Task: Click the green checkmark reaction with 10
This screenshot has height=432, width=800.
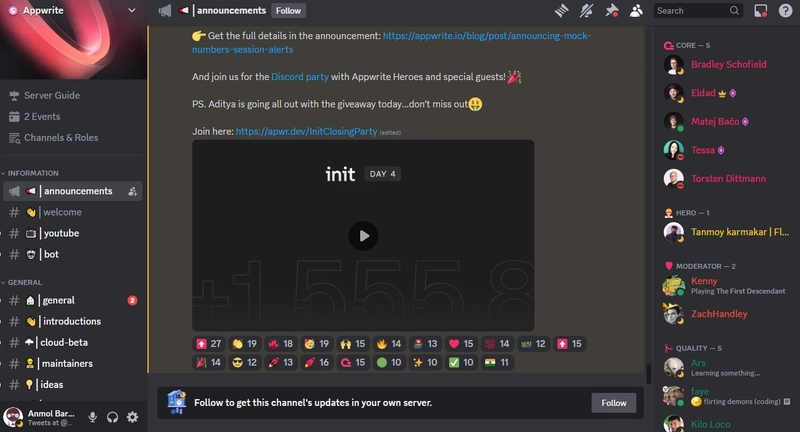Action: [x=462, y=363]
